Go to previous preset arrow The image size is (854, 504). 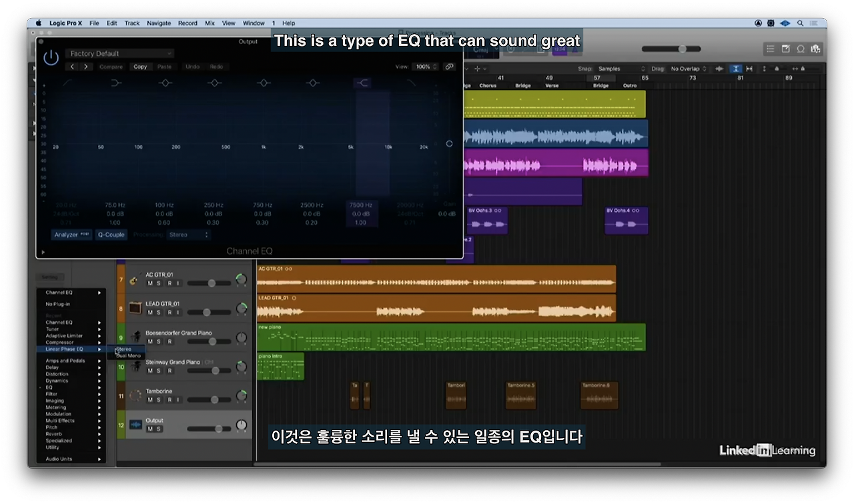point(73,67)
